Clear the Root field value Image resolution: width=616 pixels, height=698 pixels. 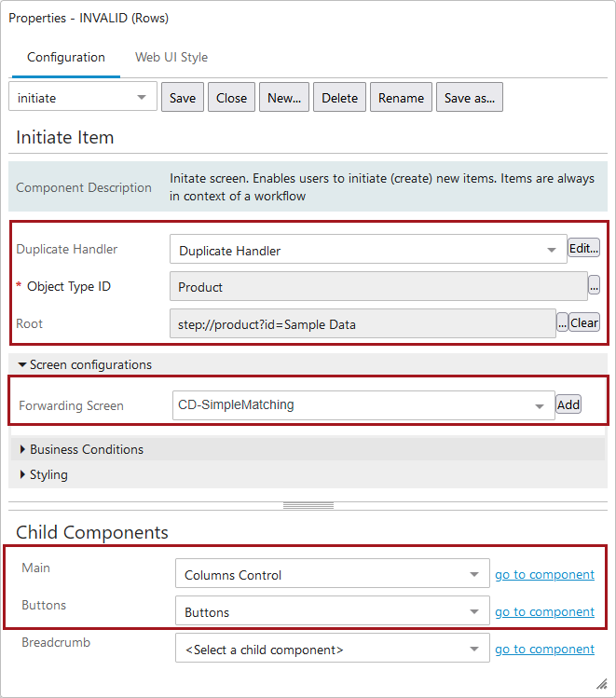pos(584,322)
